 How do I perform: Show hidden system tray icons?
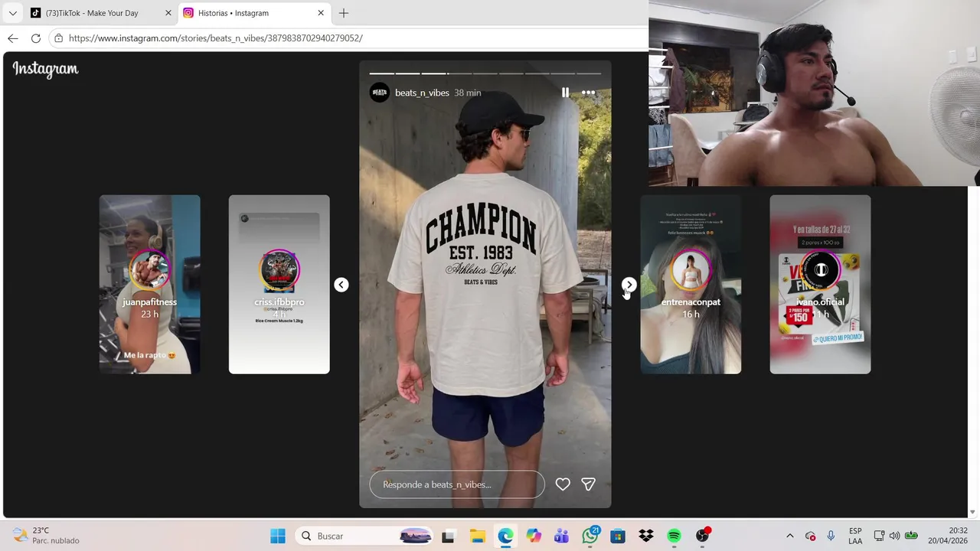coord(790,536)
